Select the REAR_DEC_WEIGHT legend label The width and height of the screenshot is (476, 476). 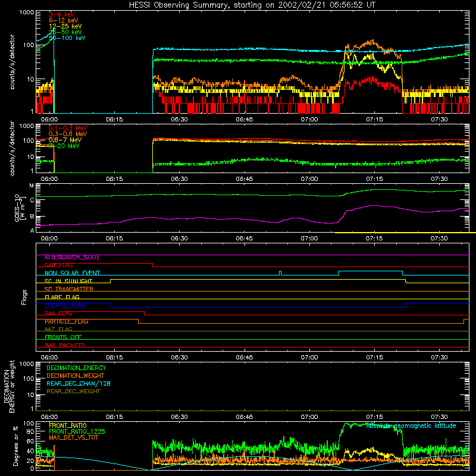pyautogui.click(x=73, y=392)
